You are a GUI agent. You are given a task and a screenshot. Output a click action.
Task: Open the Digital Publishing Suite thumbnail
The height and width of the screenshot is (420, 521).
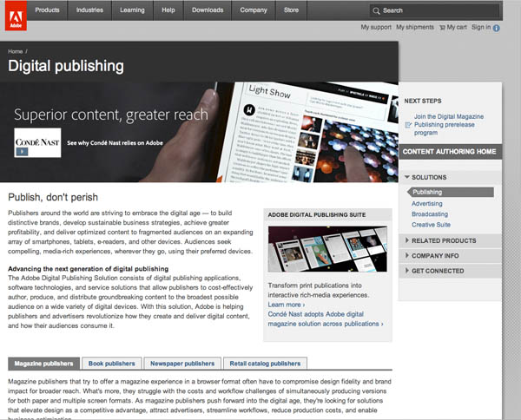pyautogui.click(x=326, y=250)
